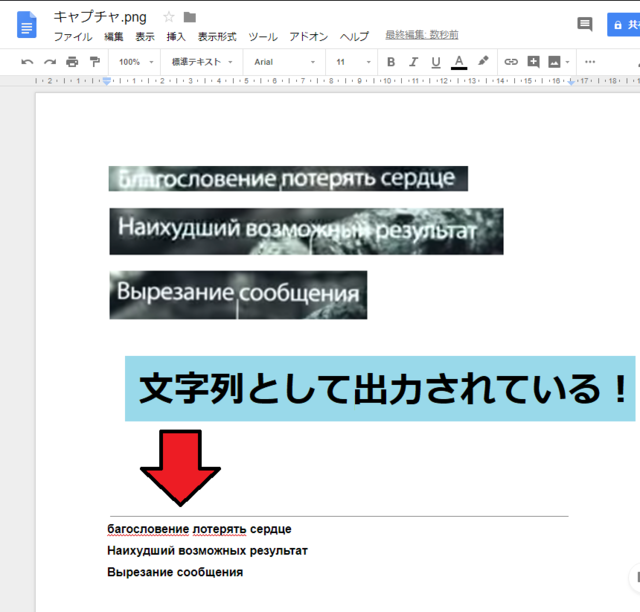This screenshot has width=640, height=612.
Task: Click the document title キャプチャ.png
Action: click(x=100, y=17)
